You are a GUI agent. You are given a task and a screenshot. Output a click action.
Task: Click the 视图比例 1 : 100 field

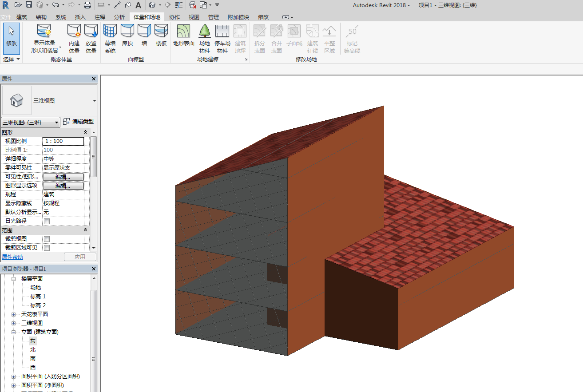tap(63, 141)
